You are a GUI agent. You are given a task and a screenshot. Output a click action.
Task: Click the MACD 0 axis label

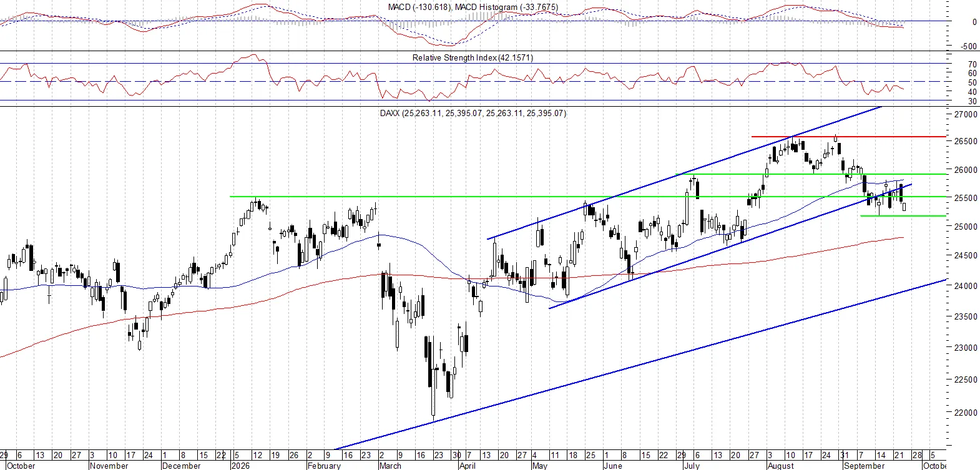[974, 22]
